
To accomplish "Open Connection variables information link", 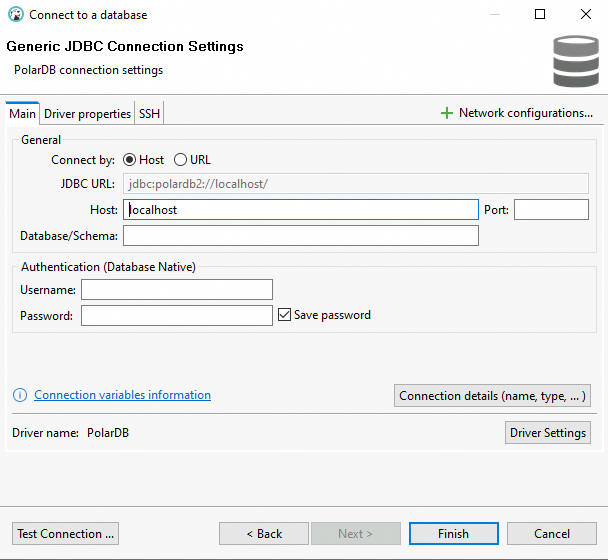I will coord(122,395).
